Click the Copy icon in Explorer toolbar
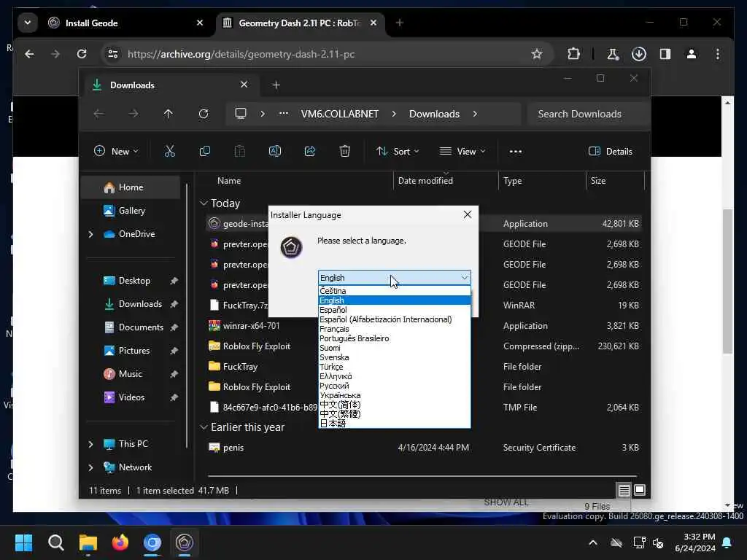 click(205, 152)
